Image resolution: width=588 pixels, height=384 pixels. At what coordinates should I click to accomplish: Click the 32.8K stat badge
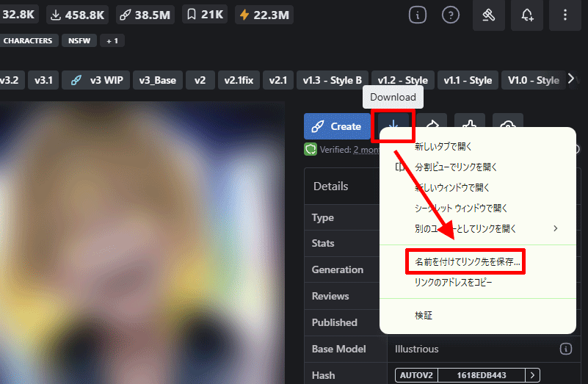[19, 15]
